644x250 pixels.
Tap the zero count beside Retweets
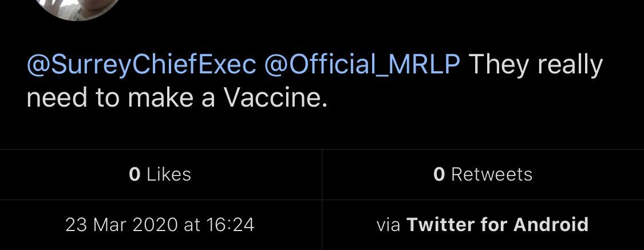tap(439, 174)
